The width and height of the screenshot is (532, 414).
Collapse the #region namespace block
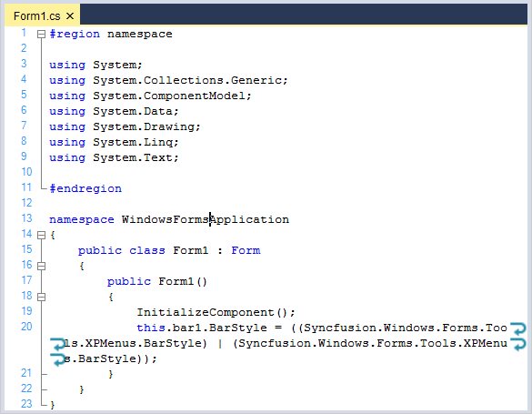[41, 34]
